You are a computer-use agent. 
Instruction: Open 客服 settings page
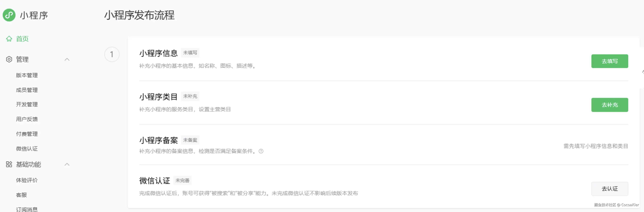coord(22,195)
